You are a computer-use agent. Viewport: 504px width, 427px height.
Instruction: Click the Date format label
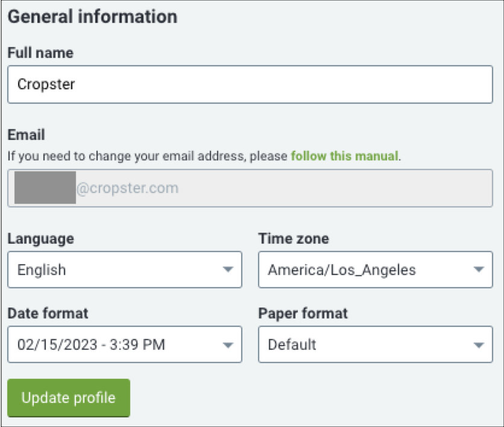(48, 313)
